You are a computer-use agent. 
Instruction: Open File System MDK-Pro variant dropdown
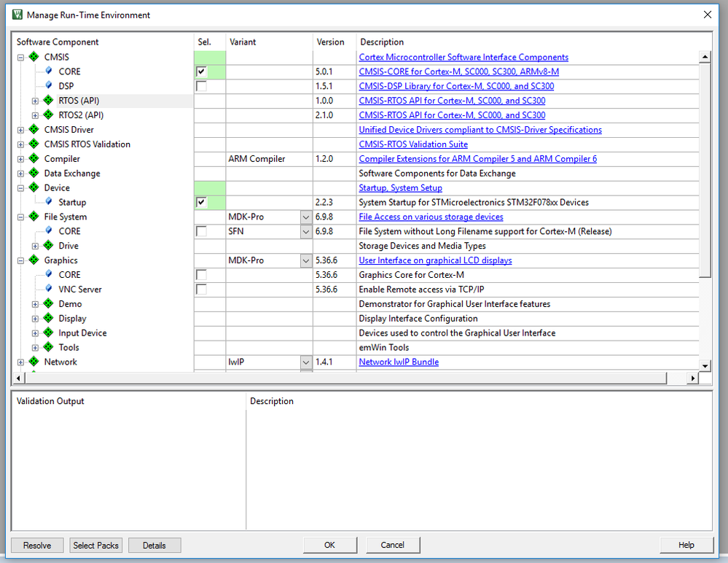point(306,217)
